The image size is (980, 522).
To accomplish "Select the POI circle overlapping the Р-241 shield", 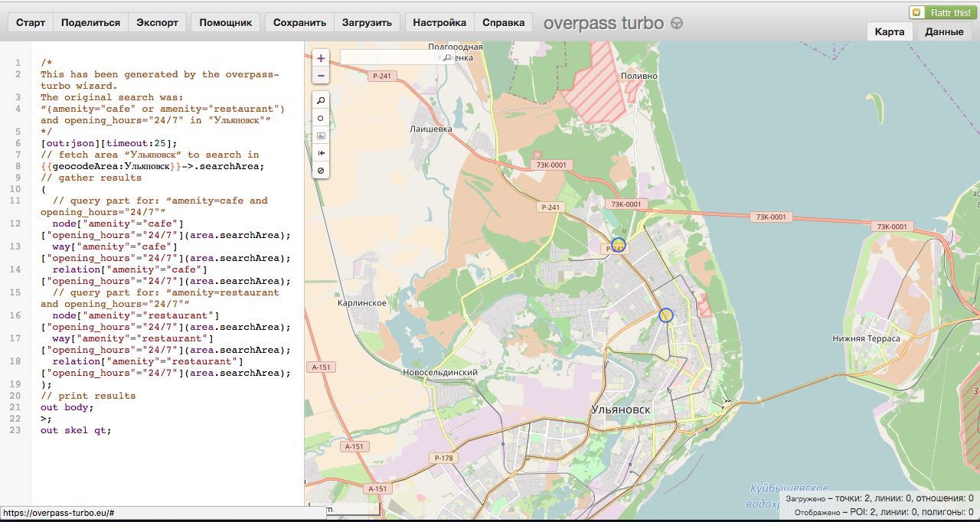I will [618, 245].
